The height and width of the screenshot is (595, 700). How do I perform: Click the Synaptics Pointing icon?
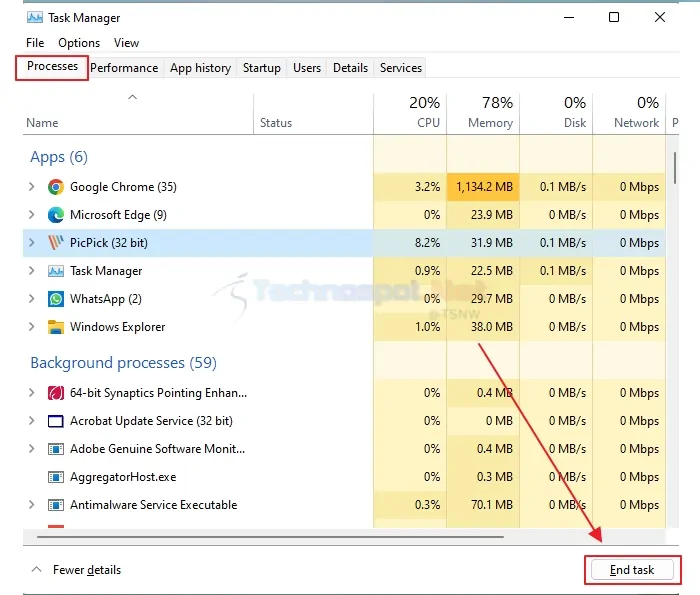click(x=56, y=393)
